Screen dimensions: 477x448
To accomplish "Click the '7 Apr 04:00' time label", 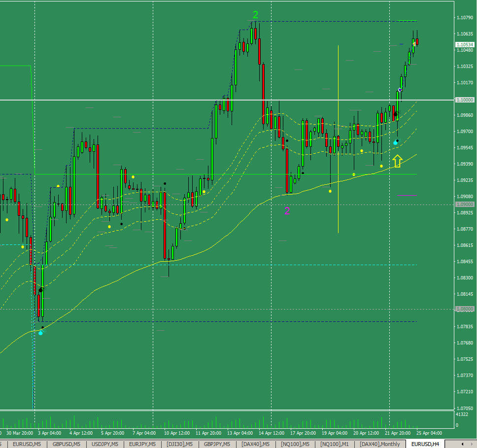I will pos(144,433).
